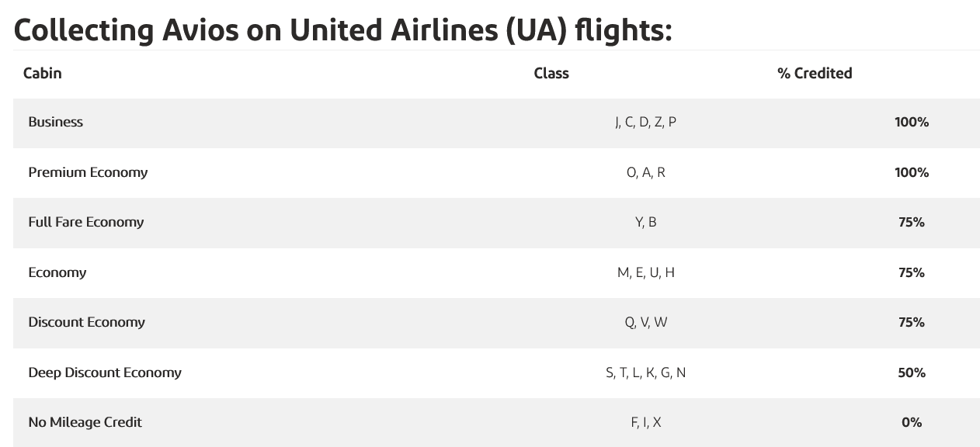Select the 'Premium Economy' cabin cell
Image resolution: width=980 pixels, height=447 pixels.
(x=88, y=172)
